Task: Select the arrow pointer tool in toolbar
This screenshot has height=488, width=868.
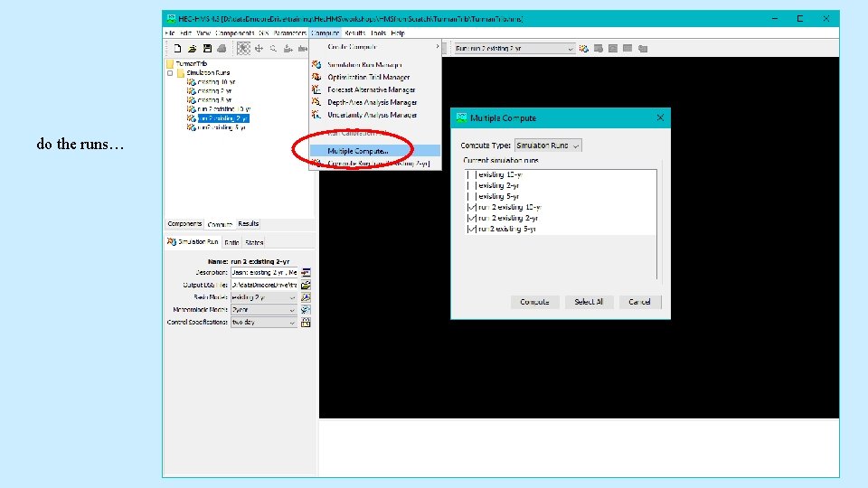Action: pyautogui.click(x=243, y=49)
